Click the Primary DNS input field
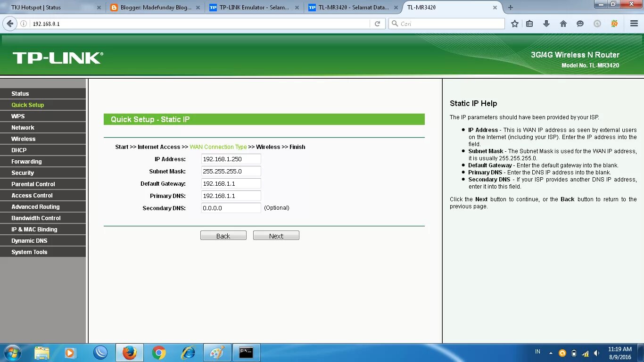644x362 pixels. [231, 196]
